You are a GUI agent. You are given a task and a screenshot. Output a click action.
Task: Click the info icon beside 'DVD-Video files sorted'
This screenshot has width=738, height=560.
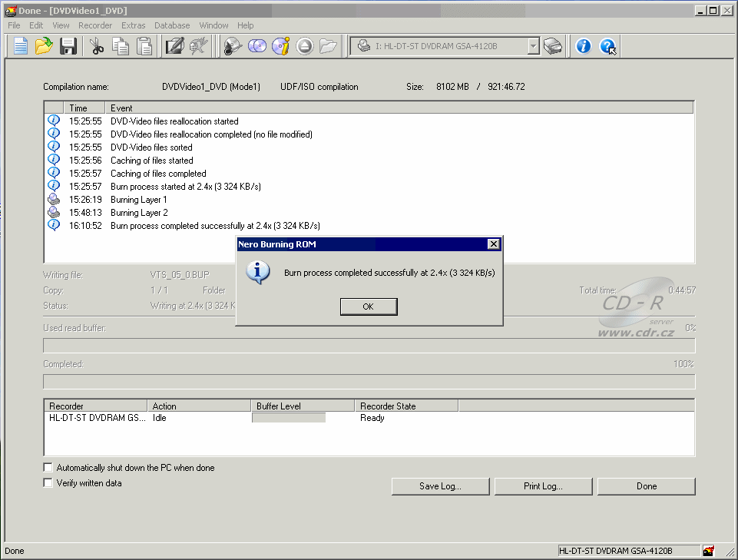pos(54,147)
